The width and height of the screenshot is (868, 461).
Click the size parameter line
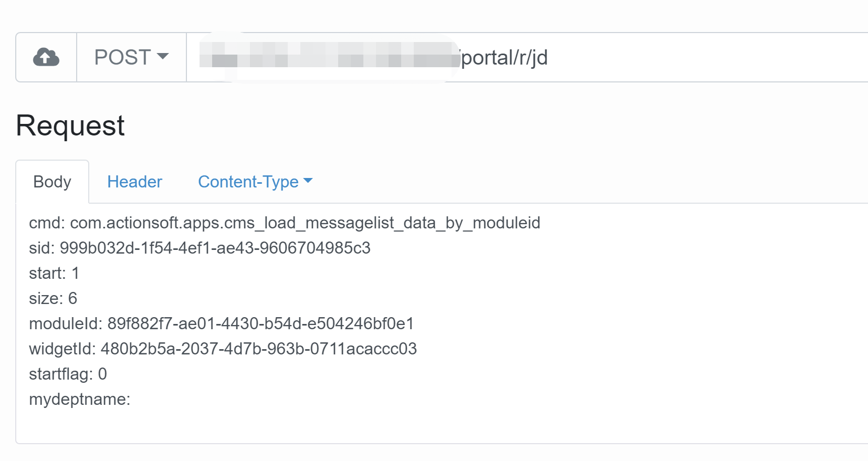click(x=53, y=298)
